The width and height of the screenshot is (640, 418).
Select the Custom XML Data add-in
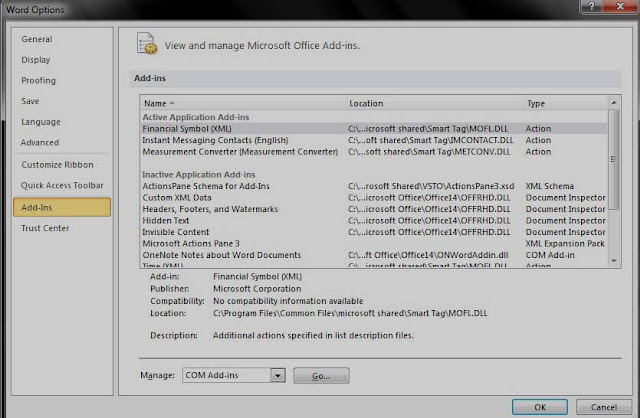point(373,198)
